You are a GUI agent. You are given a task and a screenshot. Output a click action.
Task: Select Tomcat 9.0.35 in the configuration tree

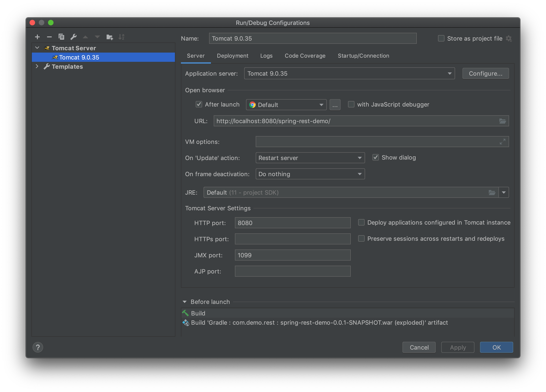point(103,57)
